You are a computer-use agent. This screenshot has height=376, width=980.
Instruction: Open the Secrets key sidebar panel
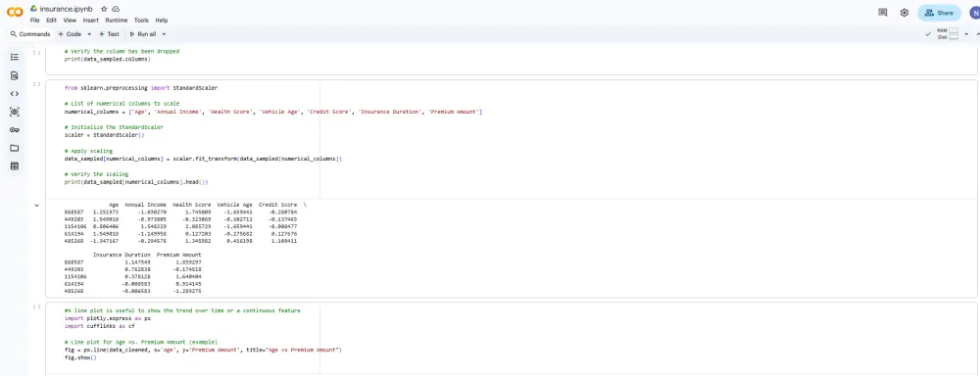point(15,130)
